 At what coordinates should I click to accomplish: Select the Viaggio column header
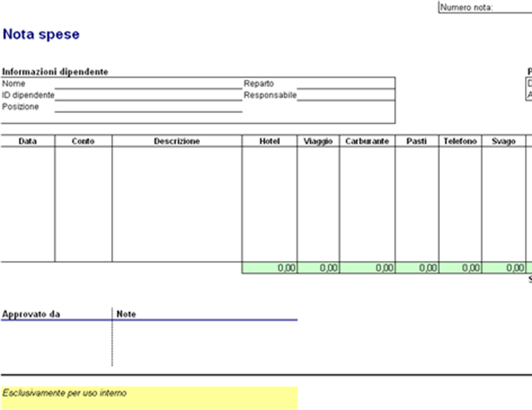coord(318,141)
